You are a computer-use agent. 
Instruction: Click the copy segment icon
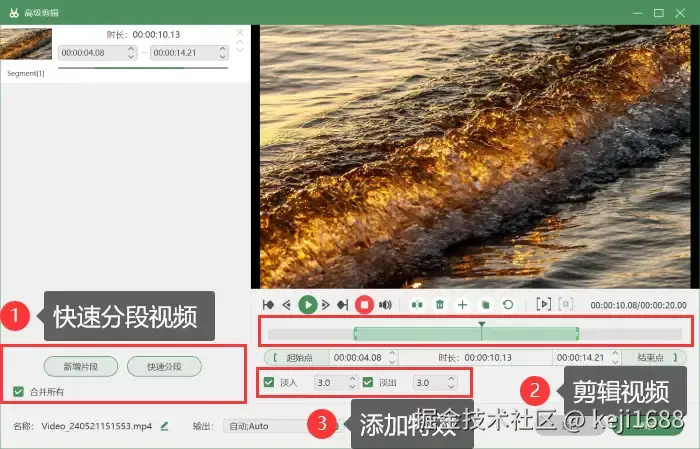485,305
